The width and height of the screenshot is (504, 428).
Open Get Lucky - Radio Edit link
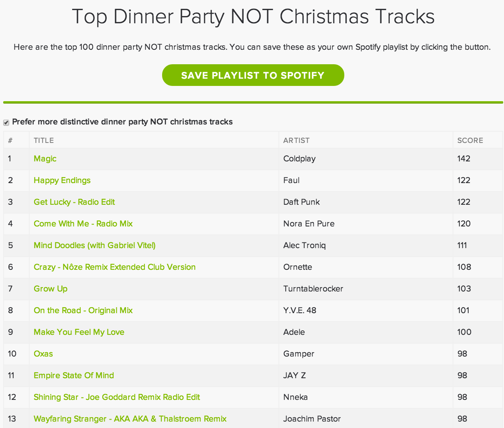[74, 202]
